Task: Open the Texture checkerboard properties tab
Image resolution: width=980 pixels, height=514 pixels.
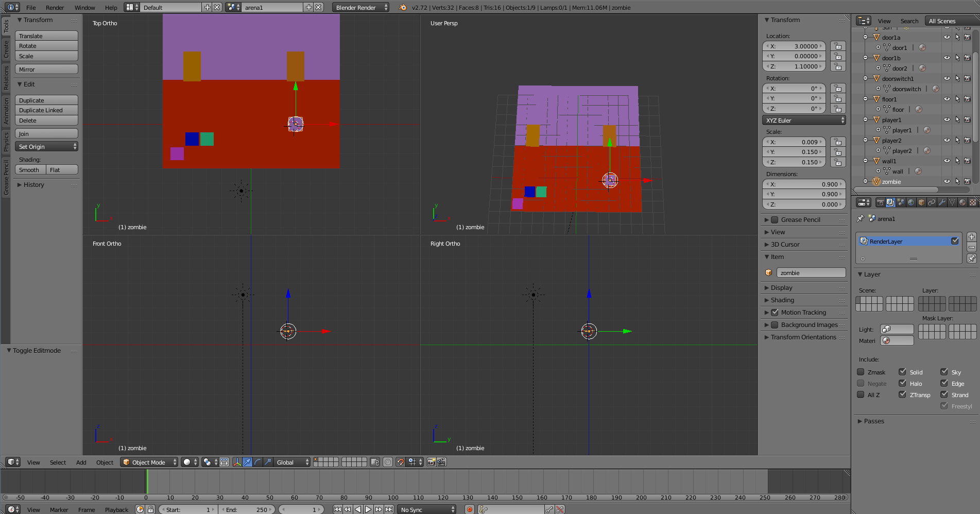Action: tap(972, 202)
